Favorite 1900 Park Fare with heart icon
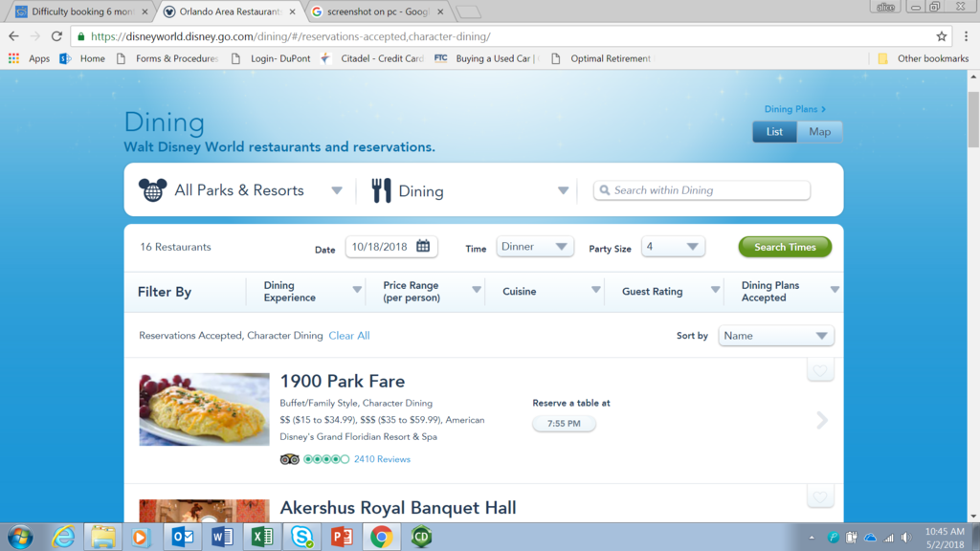 tap(819, 370)
